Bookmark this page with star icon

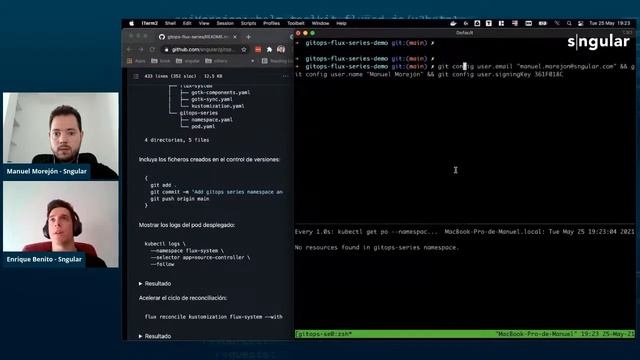[x=244, y=49]
